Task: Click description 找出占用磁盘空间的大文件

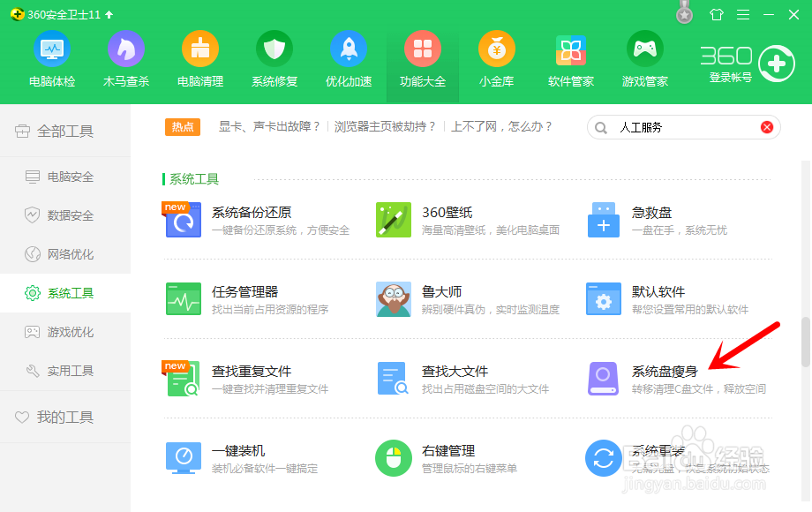Action: pyautogui.click(x=485, y=388)
